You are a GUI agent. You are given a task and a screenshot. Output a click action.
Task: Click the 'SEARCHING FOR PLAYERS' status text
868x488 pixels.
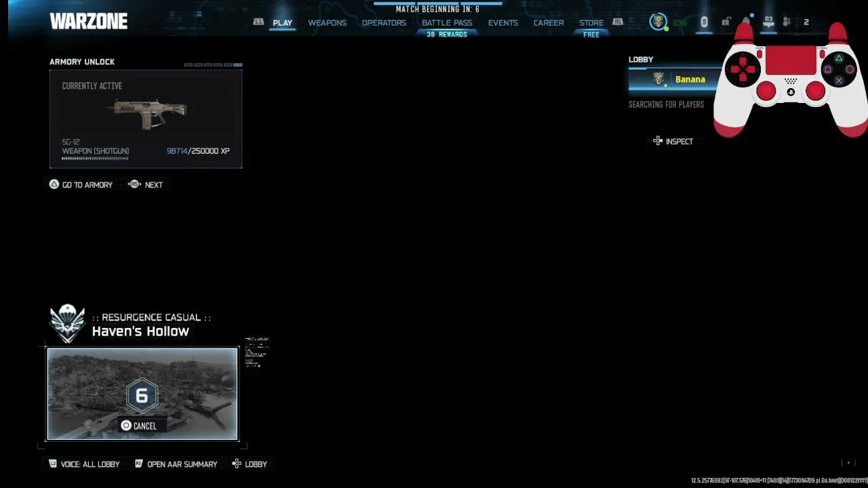(666, 104)
